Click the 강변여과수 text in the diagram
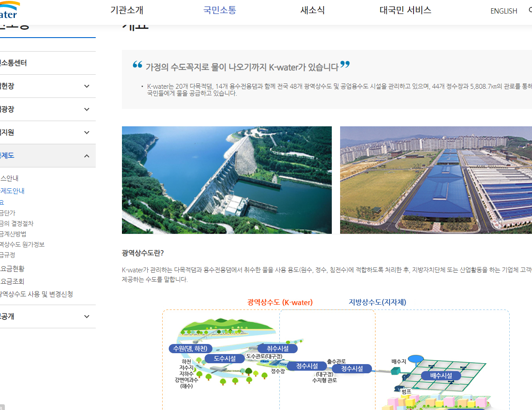 [186, 380]
